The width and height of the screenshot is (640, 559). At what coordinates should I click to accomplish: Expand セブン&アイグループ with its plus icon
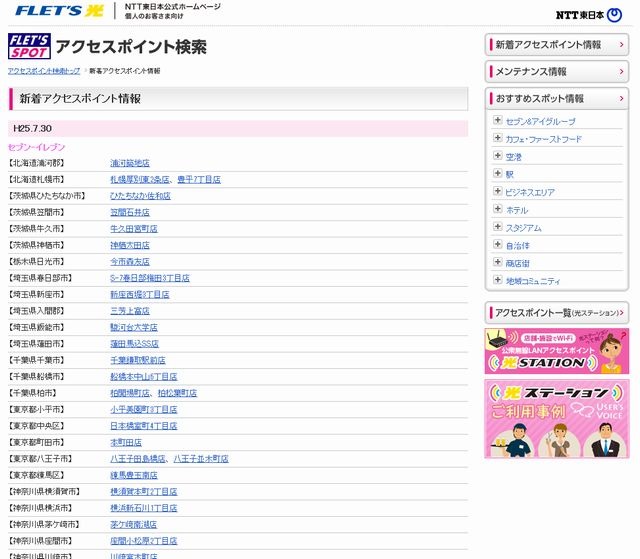click(x=497, y=120)
